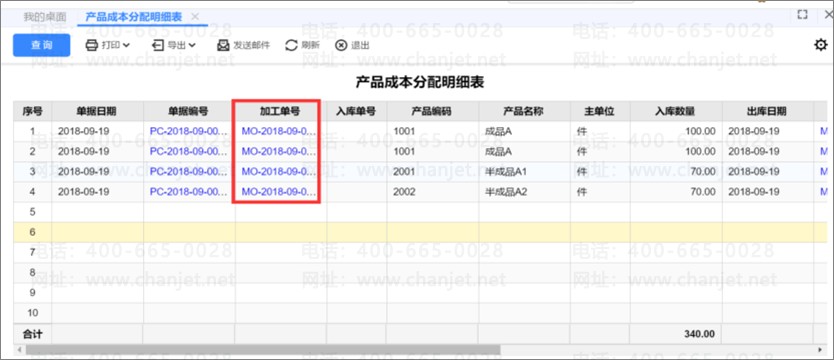
Task: Close the 产品成本分配明细表 tab
Action: tap(195, 17)
